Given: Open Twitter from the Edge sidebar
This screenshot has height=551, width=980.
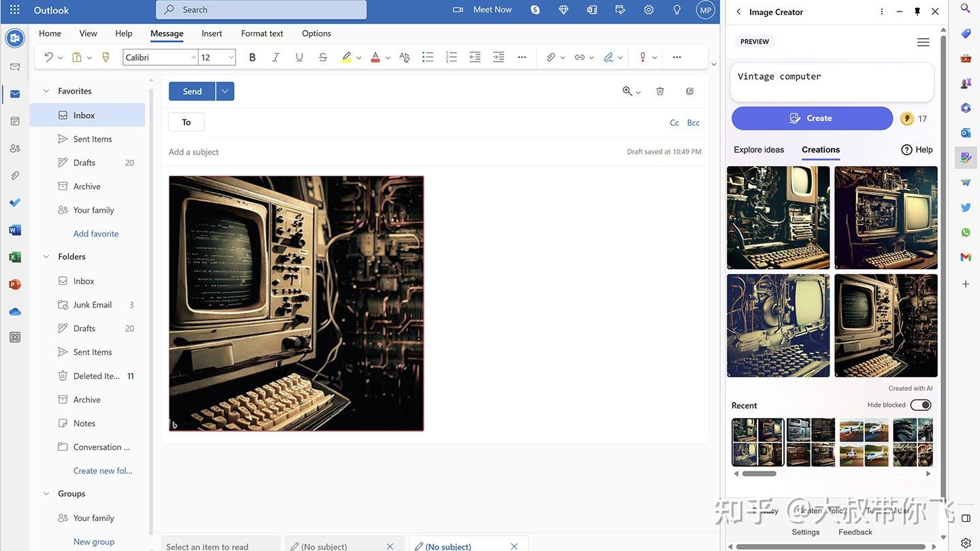Looking at the screenshot, I should pyautogui.click(x=965, y=207).
